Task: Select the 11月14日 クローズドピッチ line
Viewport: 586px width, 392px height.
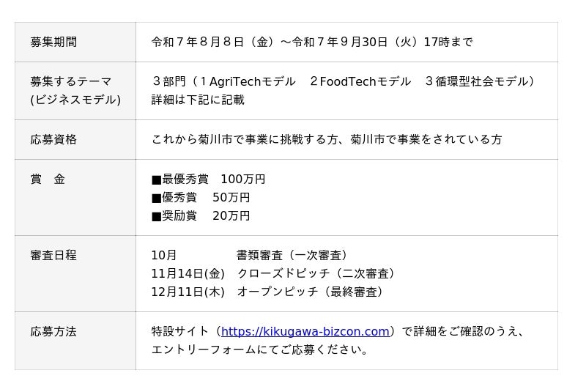Action: click(275, 274)
